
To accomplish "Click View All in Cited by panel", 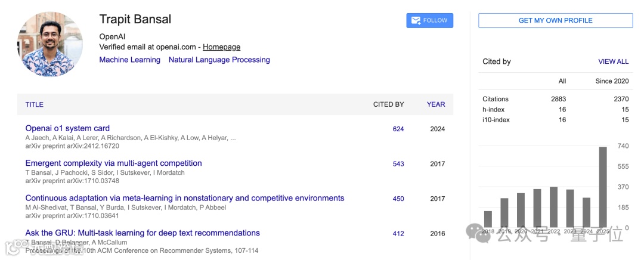I will pos(613,61).
